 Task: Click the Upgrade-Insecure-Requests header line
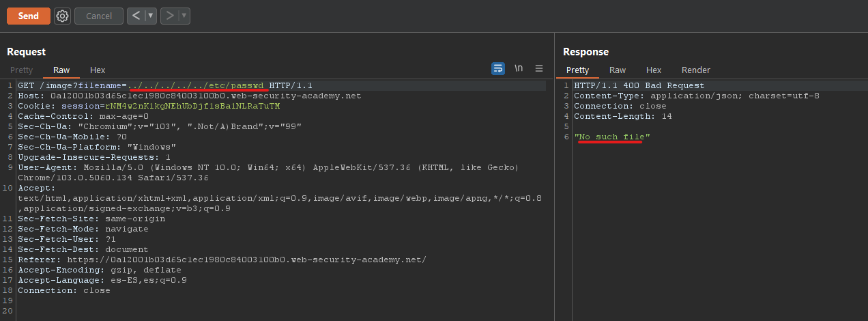[94, 157]
